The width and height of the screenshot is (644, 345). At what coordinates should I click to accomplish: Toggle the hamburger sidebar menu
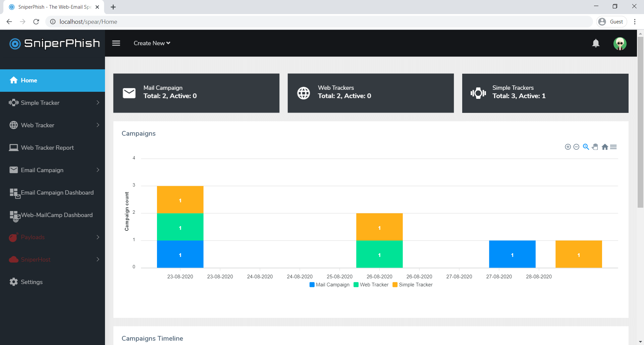click(116, 43)
